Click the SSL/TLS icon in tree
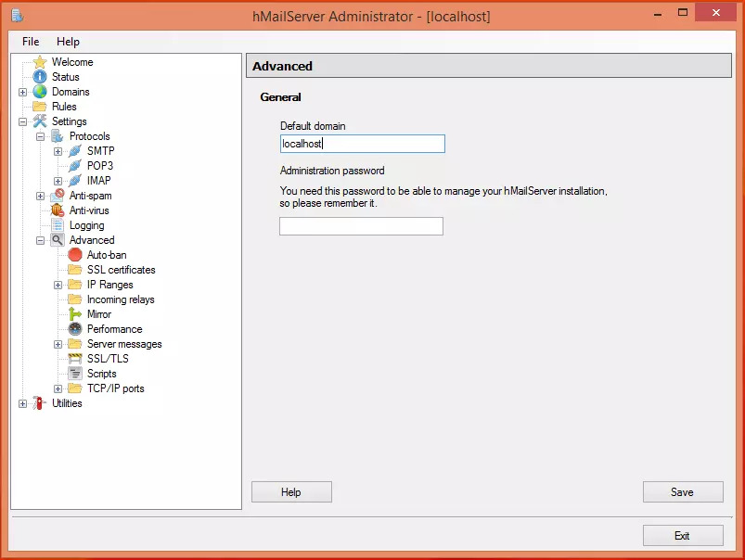This screenshot has width=745, height=560. point(75,359)
